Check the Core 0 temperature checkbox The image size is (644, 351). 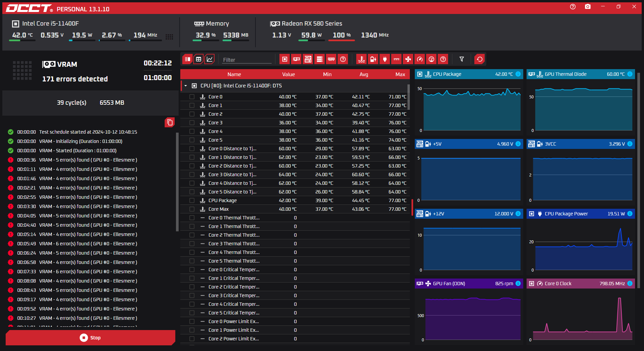192,97
